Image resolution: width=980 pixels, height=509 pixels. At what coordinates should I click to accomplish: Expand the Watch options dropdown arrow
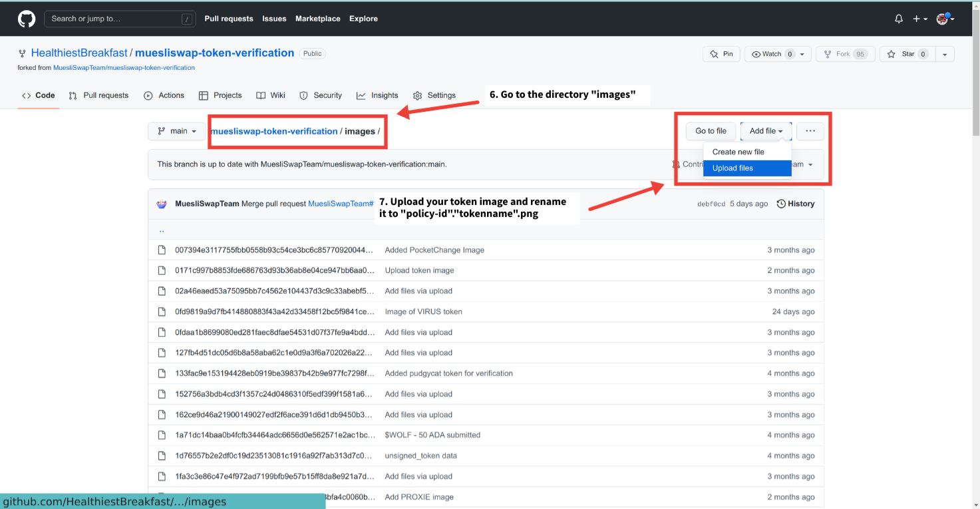[804, 54]
